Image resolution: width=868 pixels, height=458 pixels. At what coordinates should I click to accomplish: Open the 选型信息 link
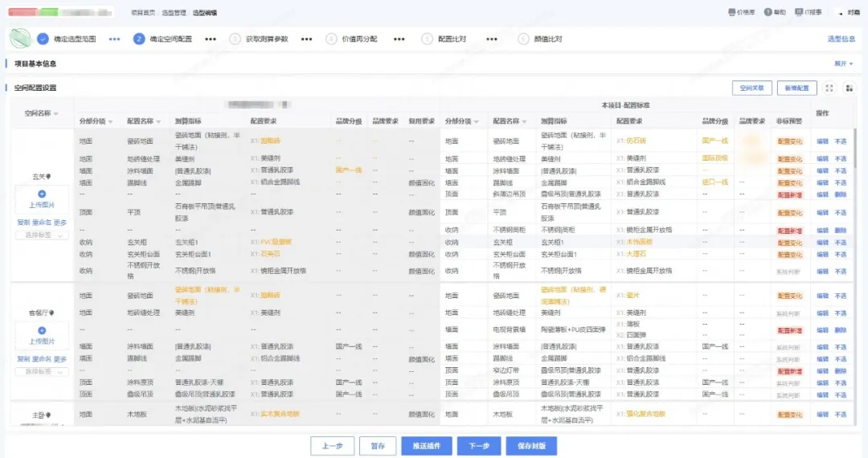pyautogui.click(x=841, y=39)
